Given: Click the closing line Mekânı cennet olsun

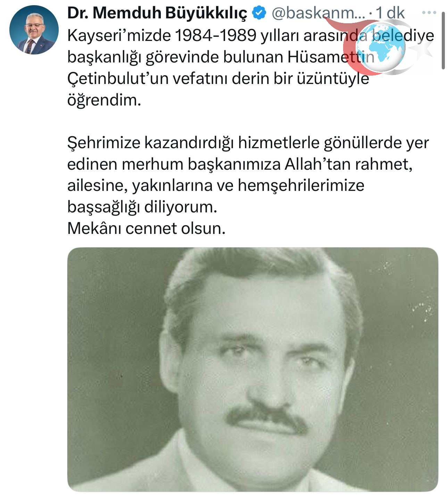Looking at the screenshot, I should [146, 228].
